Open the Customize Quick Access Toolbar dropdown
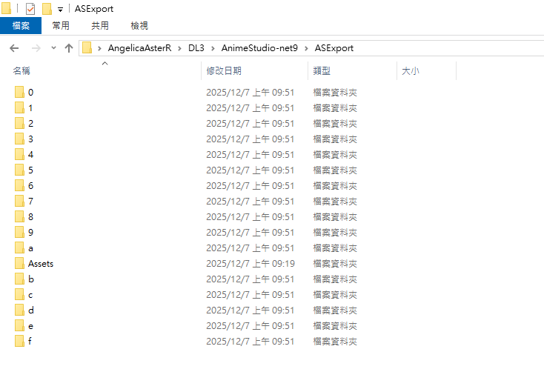This screenshot has height=392, width=544. point(60,10)
